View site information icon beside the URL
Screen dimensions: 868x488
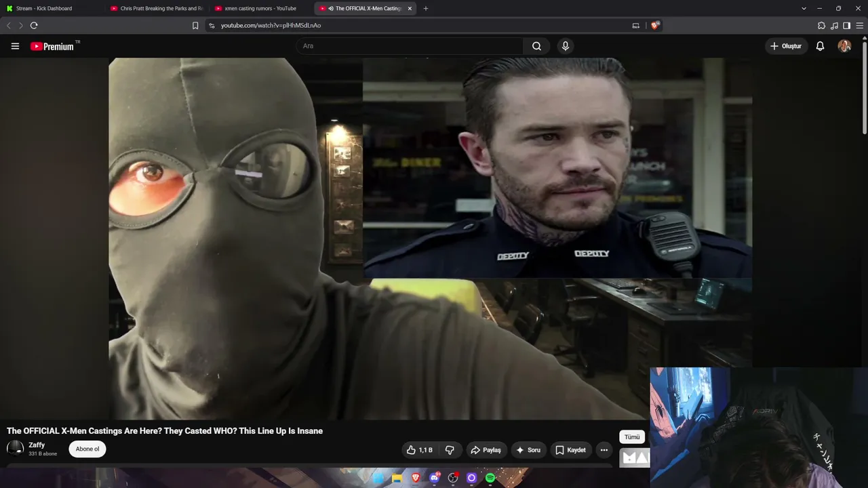click(212, 26)
